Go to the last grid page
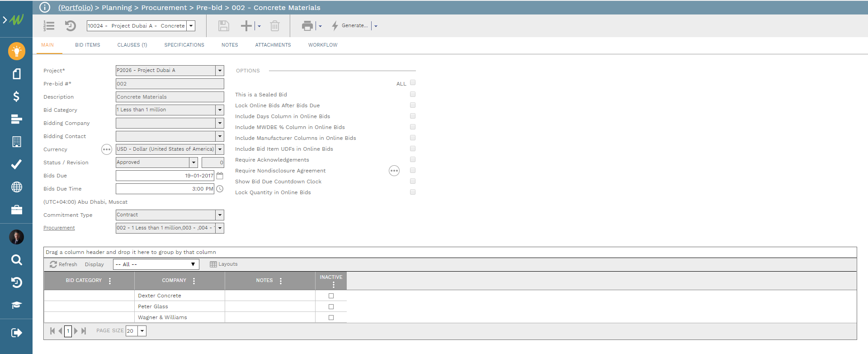868x354 pixels. (84, 331)
